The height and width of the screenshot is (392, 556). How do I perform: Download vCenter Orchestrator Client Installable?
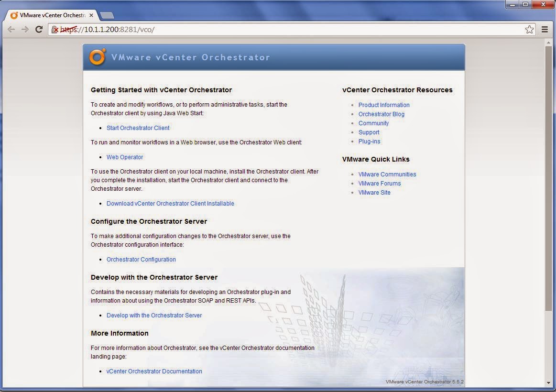[170, 204]
